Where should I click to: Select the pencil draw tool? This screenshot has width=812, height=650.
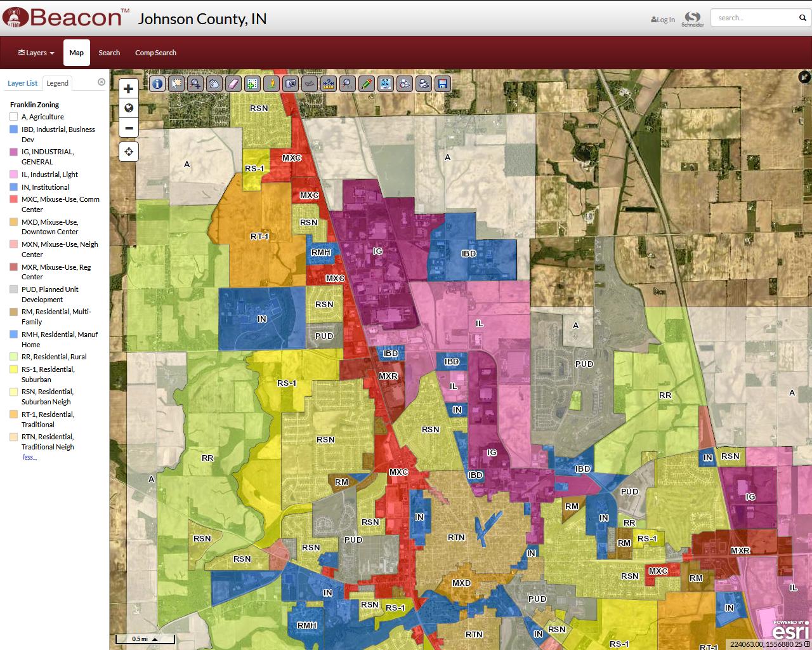367,83
